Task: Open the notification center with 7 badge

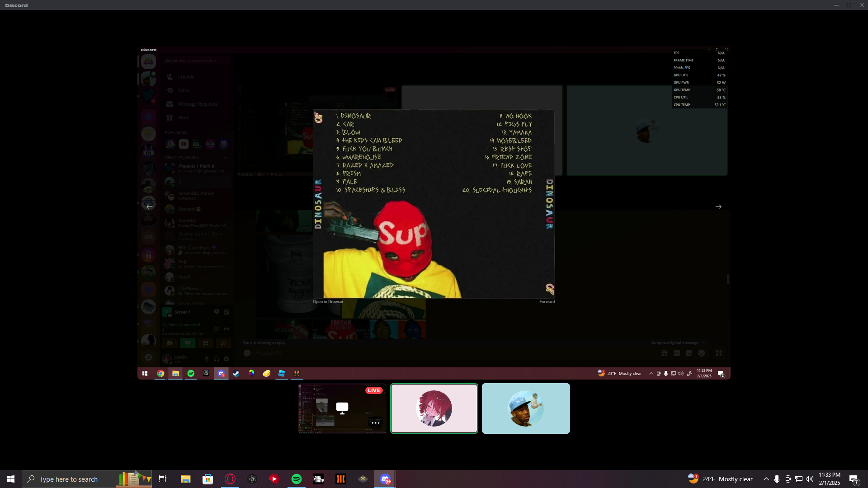Action: (x=854, y=479)
